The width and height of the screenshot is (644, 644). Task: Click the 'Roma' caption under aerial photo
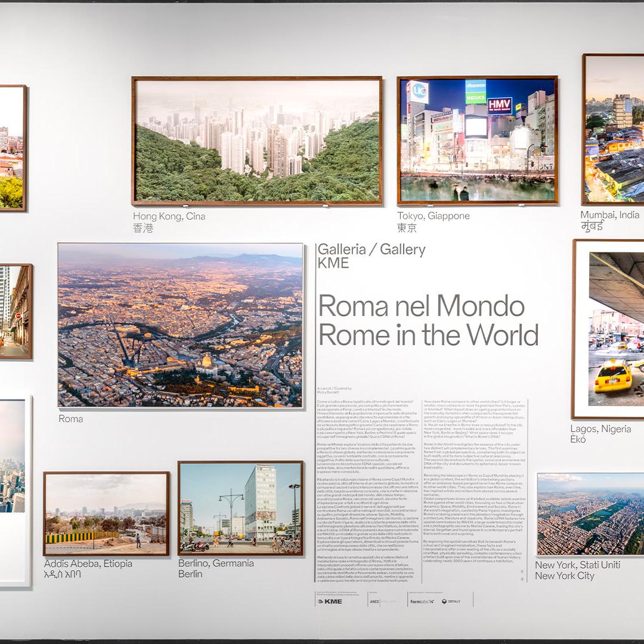(70, 419)
